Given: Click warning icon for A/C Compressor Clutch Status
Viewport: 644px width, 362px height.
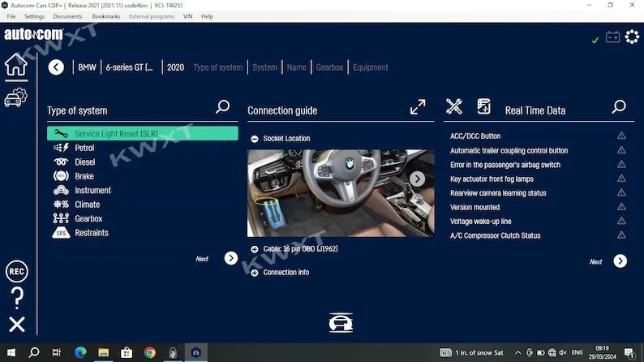Looking at the screenshot, I should coord(621,235).
